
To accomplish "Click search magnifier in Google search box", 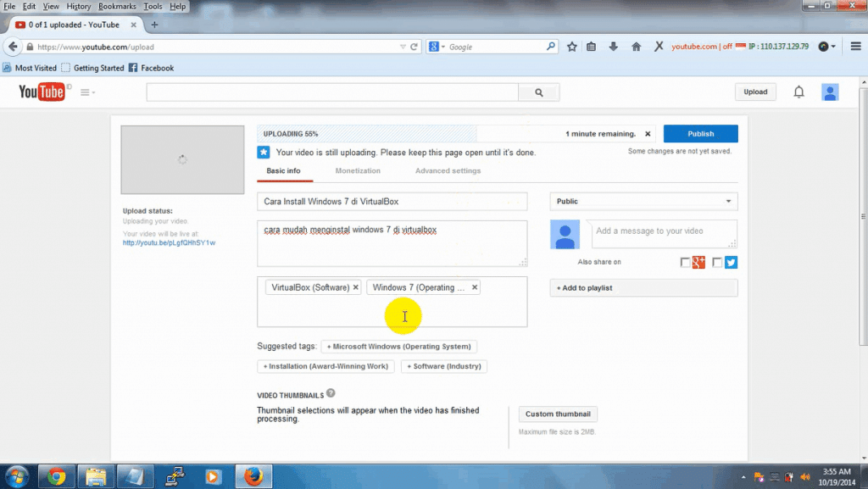I will (x=550, y=47).
